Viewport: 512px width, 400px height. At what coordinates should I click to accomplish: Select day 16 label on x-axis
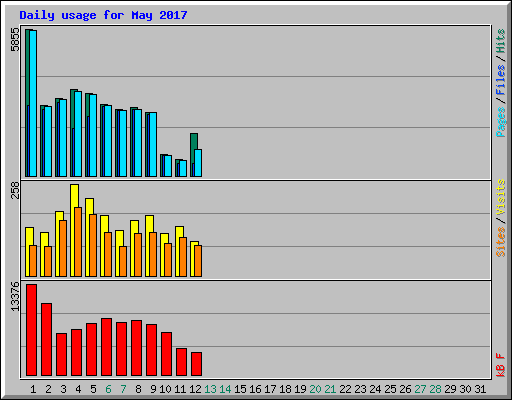(255, 389)
